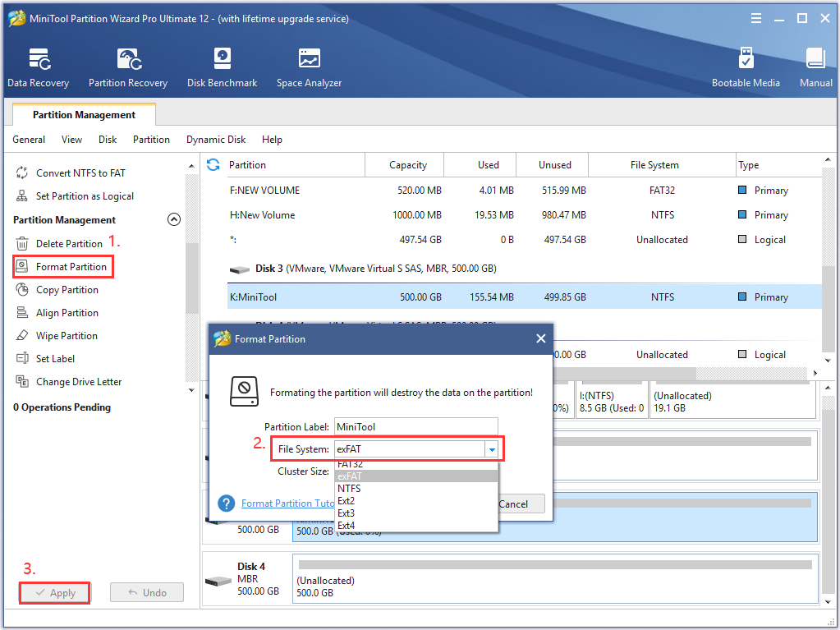Open Space Analyzer
The height and width of the screenshot is (630, 840).
(x=309, y=67)
